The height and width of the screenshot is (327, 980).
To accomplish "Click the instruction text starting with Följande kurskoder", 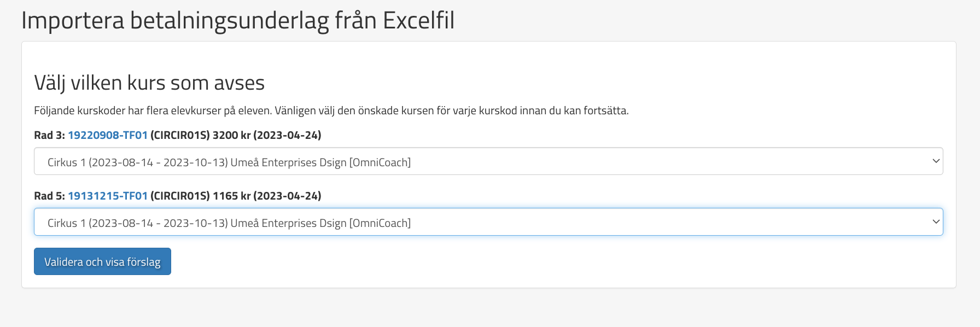I will tap(331, 111).
